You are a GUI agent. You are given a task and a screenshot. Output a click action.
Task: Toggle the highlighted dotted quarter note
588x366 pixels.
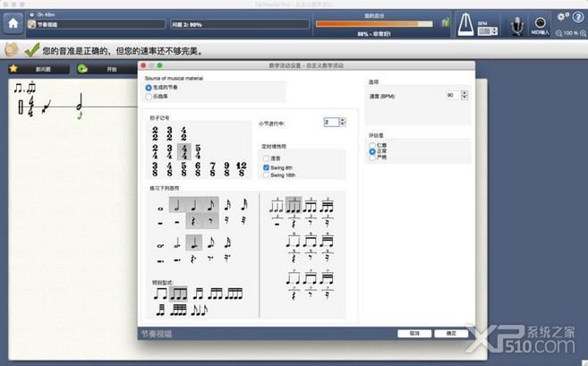[194, 243]
